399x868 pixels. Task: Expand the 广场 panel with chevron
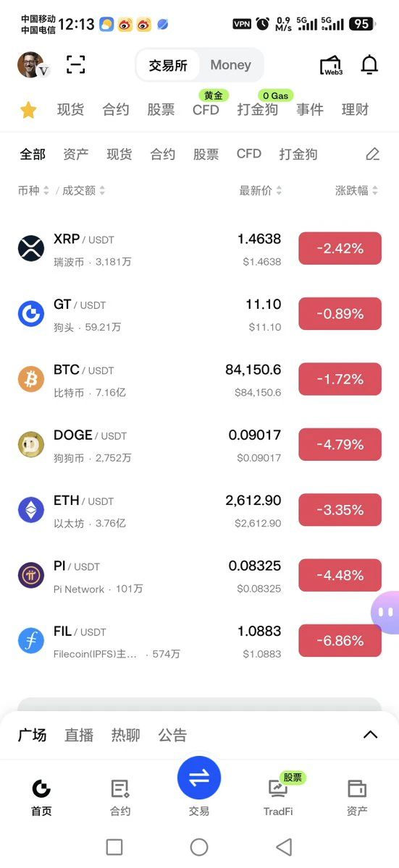click(x=370, y=735)
